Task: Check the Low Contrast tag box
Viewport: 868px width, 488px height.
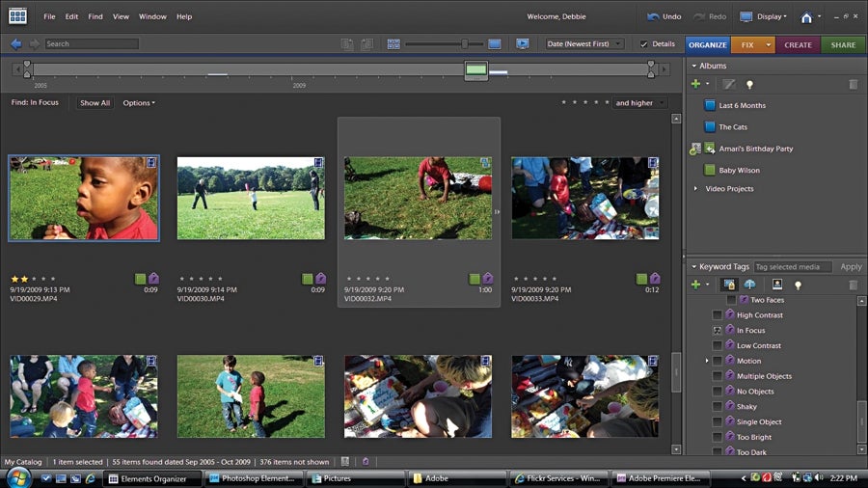Action: pyautogui.click(x=717, y=346)
